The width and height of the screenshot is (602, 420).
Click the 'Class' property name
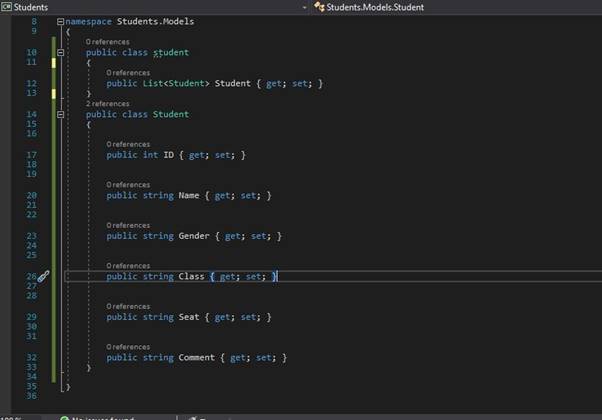pos(191,276)
